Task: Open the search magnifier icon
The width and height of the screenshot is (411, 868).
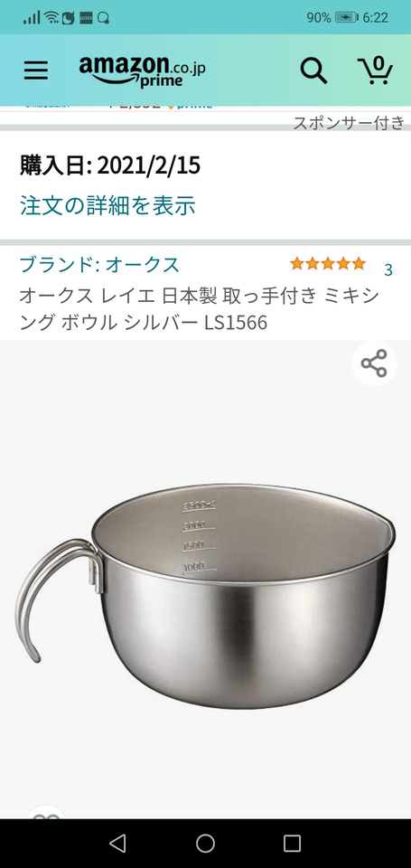Action: (x=313, y=71)
